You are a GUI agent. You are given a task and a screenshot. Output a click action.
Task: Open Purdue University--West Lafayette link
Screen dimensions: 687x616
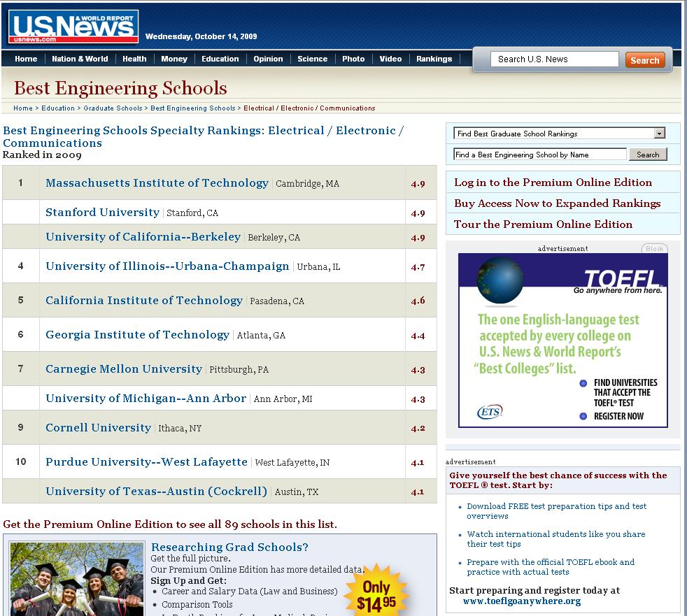coord(146,462)
